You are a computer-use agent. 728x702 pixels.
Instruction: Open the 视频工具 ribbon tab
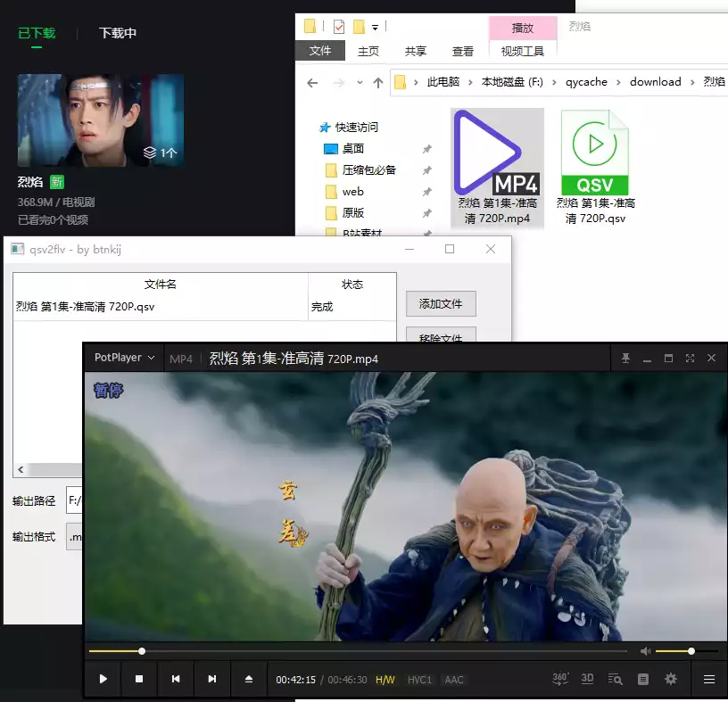523,51
